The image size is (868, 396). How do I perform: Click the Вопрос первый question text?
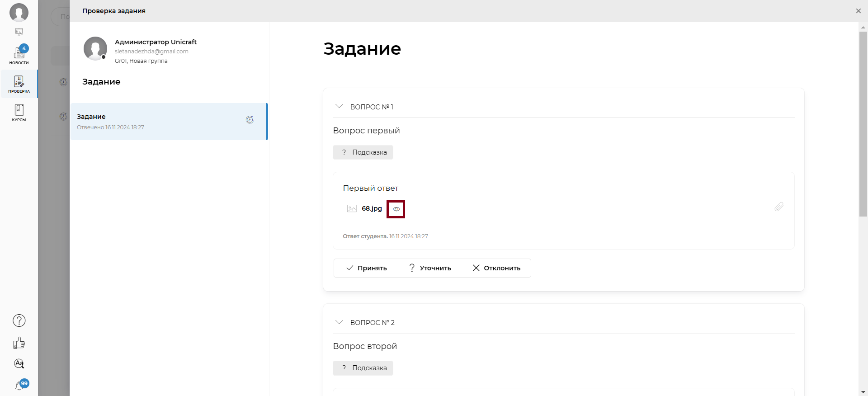click(x=366, y=131)
